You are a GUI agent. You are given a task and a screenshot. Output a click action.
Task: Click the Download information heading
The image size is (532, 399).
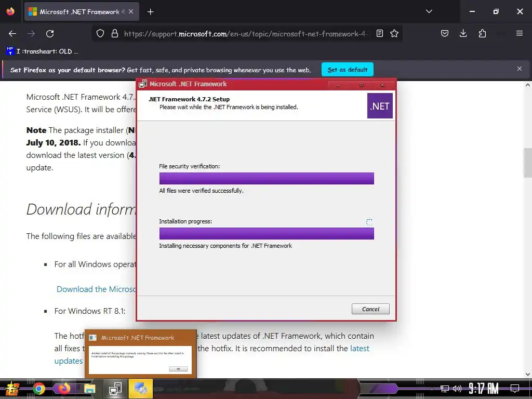click(82, 209)
